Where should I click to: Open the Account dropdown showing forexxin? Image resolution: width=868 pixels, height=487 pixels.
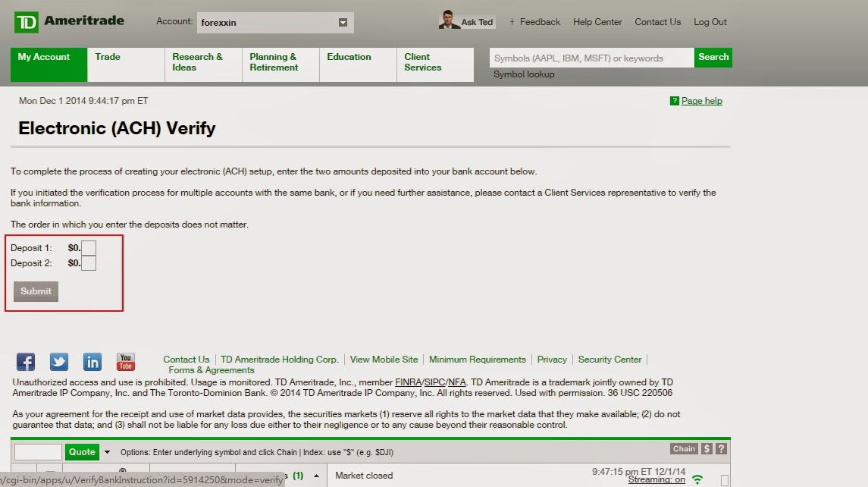[x=275, y=23]
